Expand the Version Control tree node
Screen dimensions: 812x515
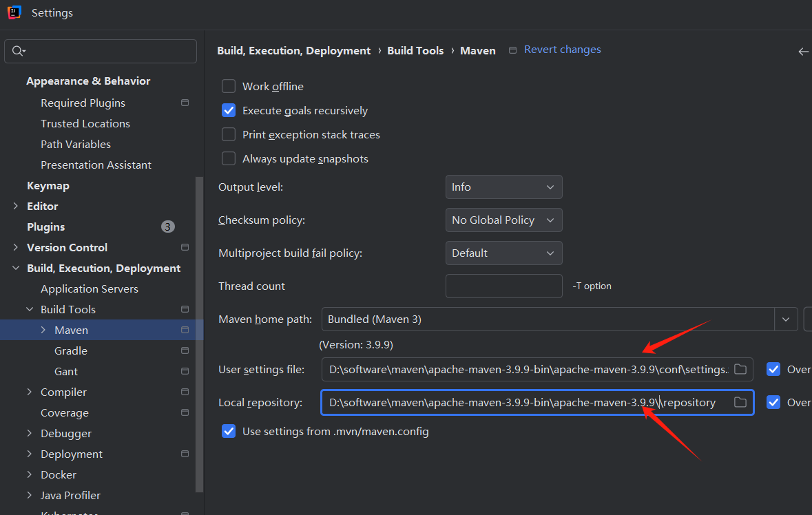[16, 247]
